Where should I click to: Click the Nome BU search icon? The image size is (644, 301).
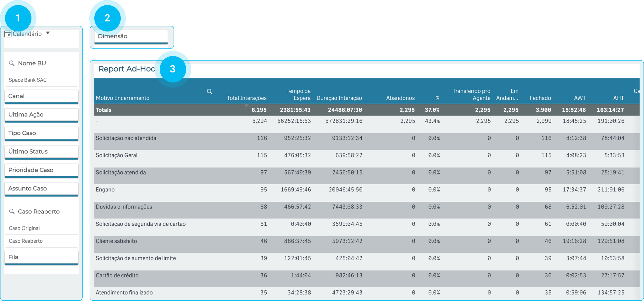coord(12,63)
